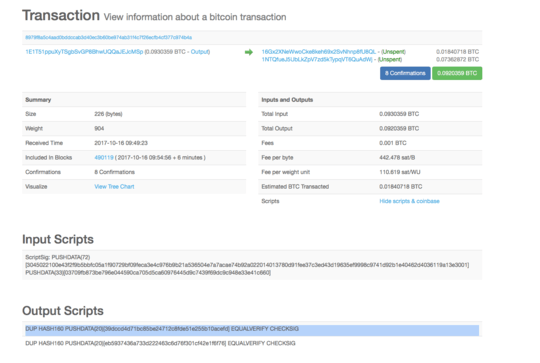Click the Transaction page heading
The image size is (540, 363).
click(61, 15)
